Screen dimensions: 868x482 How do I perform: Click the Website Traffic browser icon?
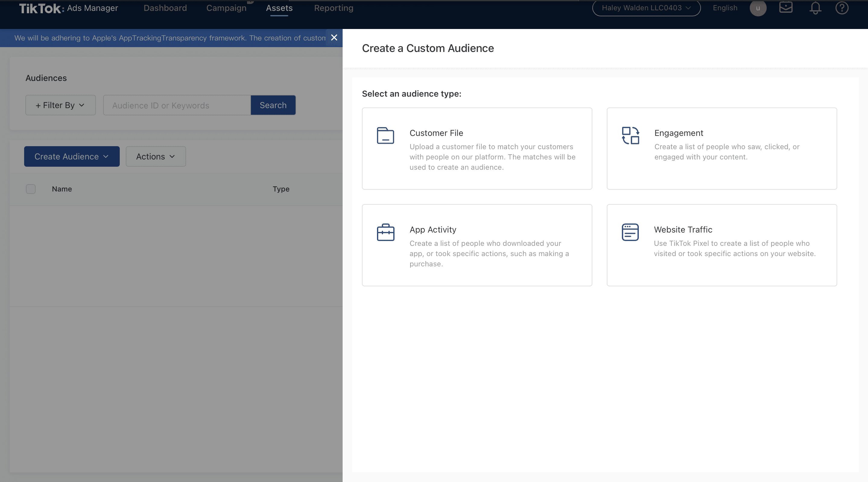click(x=630, y=233)
